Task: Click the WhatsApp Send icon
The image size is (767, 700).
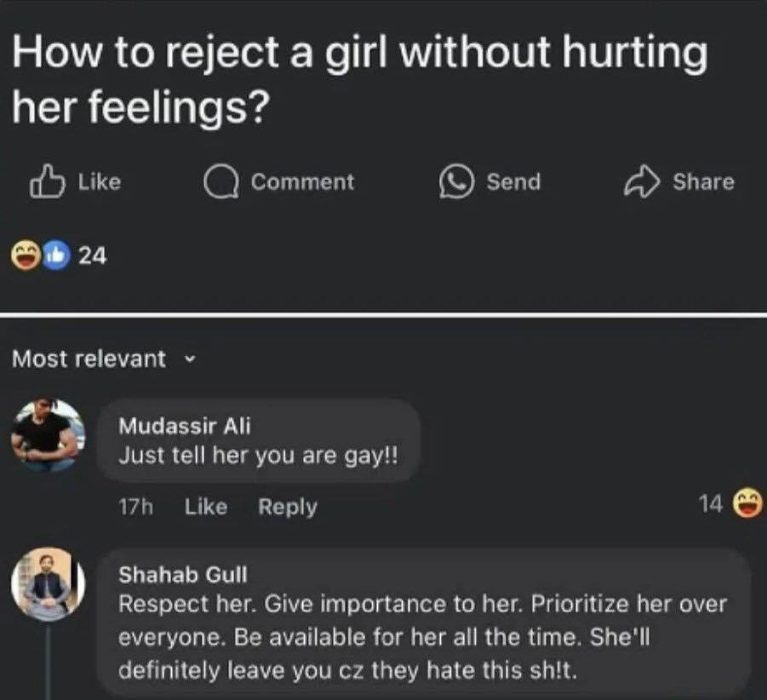Action: [x=456, y=182]
